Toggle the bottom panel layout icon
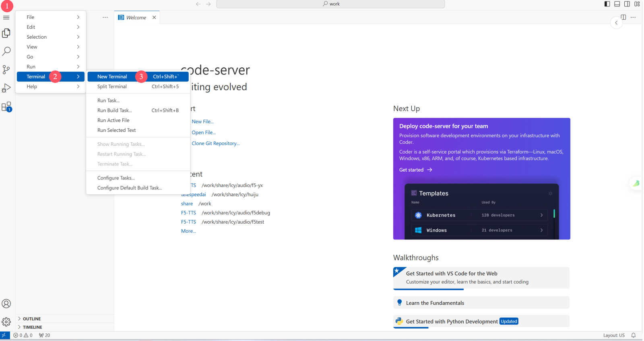Screen dimensions: 644x341 point(617,4)
